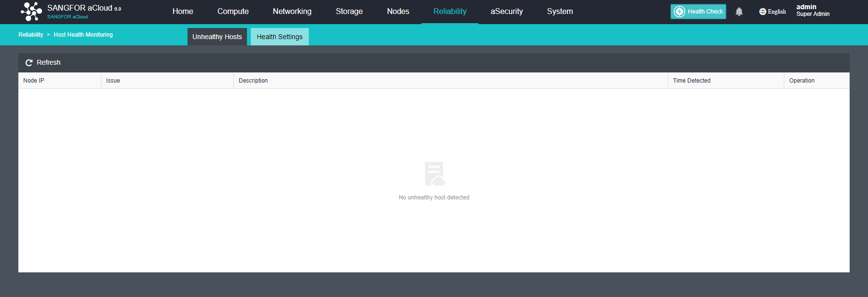Viewport: 868px width, 297px height.
Task: Open the admin Super Admin account menu
Action: point(812,11)
